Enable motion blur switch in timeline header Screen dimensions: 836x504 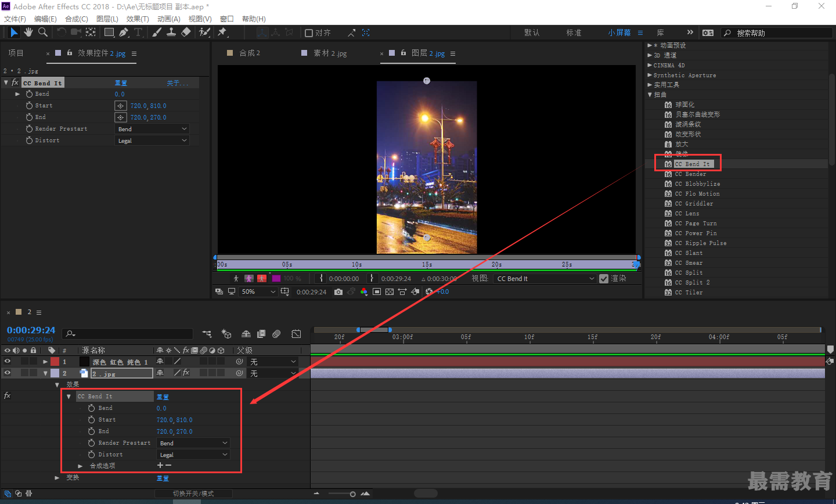point(277,334)
